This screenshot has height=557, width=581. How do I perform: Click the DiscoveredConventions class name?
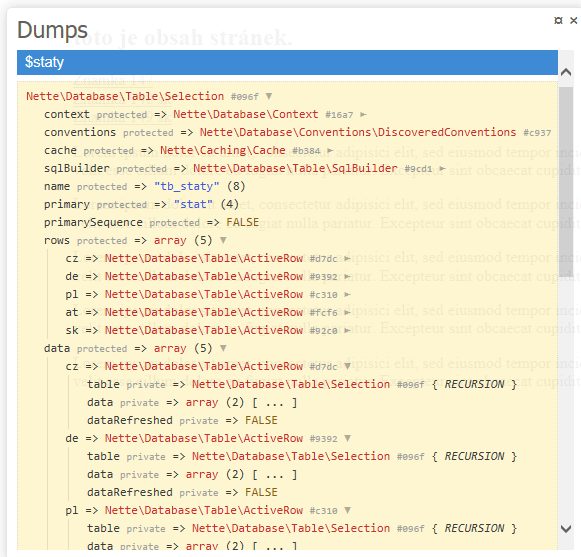coord(358,132)
